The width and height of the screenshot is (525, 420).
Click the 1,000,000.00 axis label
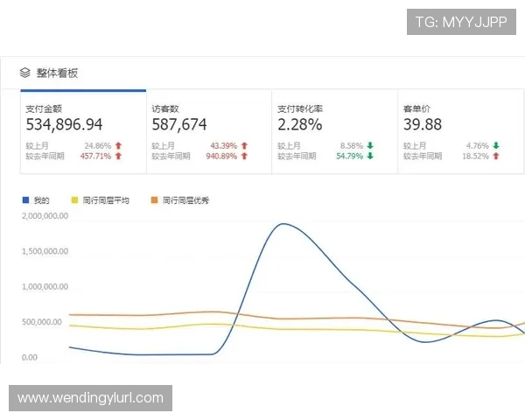(x=45, y=287)
